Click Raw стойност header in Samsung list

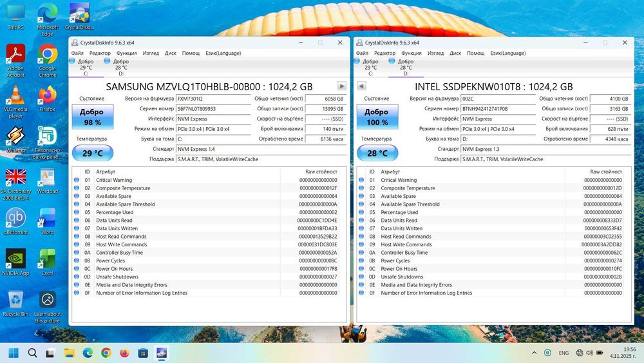(321, 172)
